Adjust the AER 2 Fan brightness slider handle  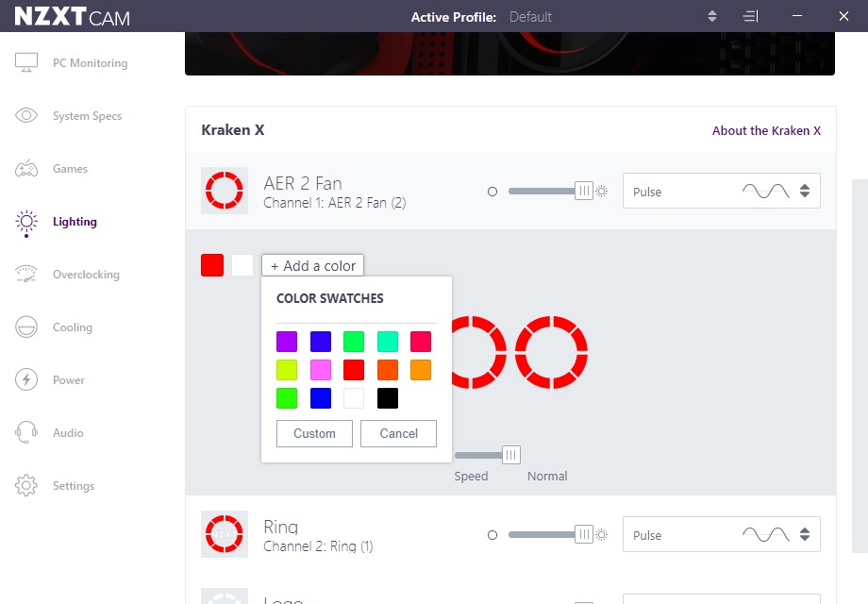point(583,191)
